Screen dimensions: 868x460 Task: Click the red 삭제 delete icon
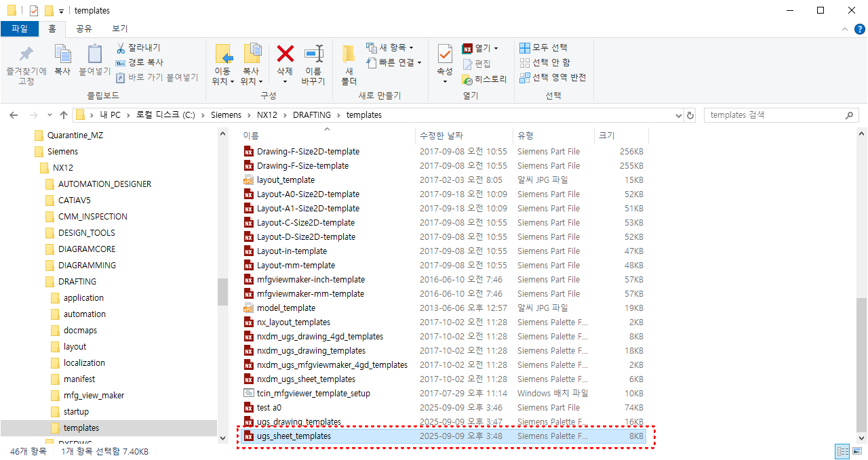coord(285,54)
